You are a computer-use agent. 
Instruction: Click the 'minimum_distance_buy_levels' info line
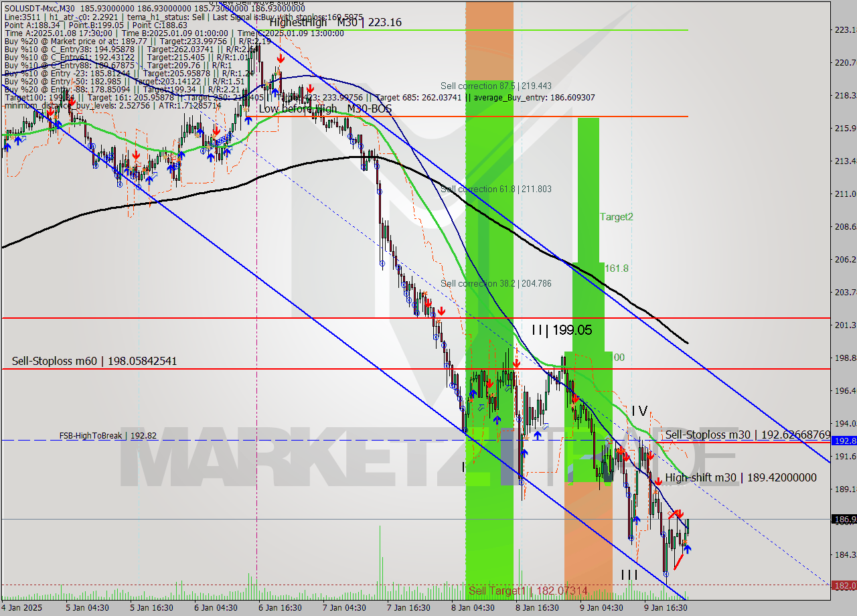pyautogui.click(x=112, y=106)
